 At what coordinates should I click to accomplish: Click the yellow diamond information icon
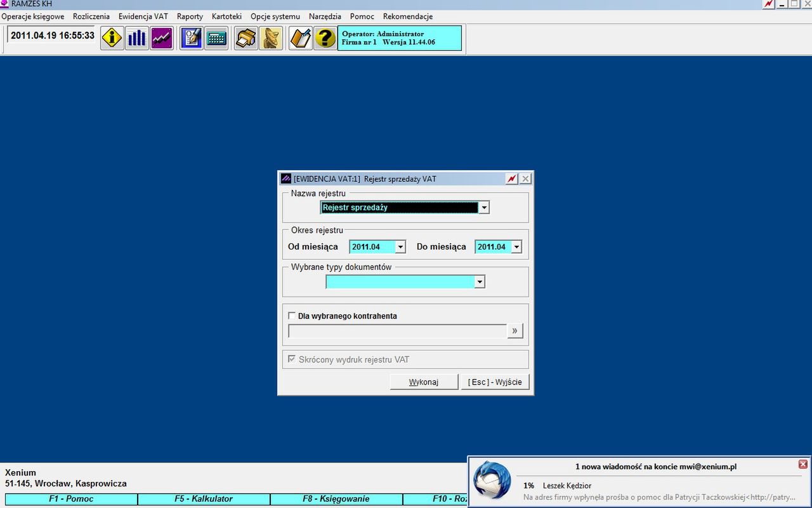112,38
